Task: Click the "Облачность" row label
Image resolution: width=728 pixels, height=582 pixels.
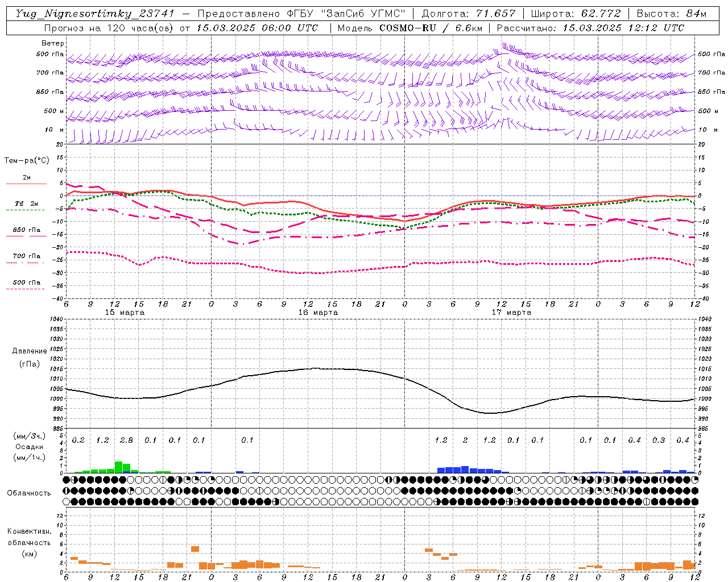Action: [29, 493]
